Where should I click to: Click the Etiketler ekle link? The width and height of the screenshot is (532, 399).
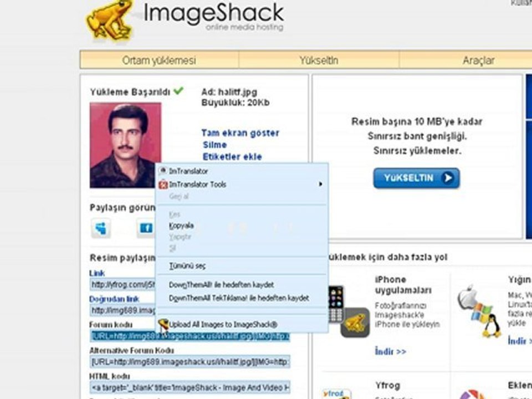tap(232, 157)
